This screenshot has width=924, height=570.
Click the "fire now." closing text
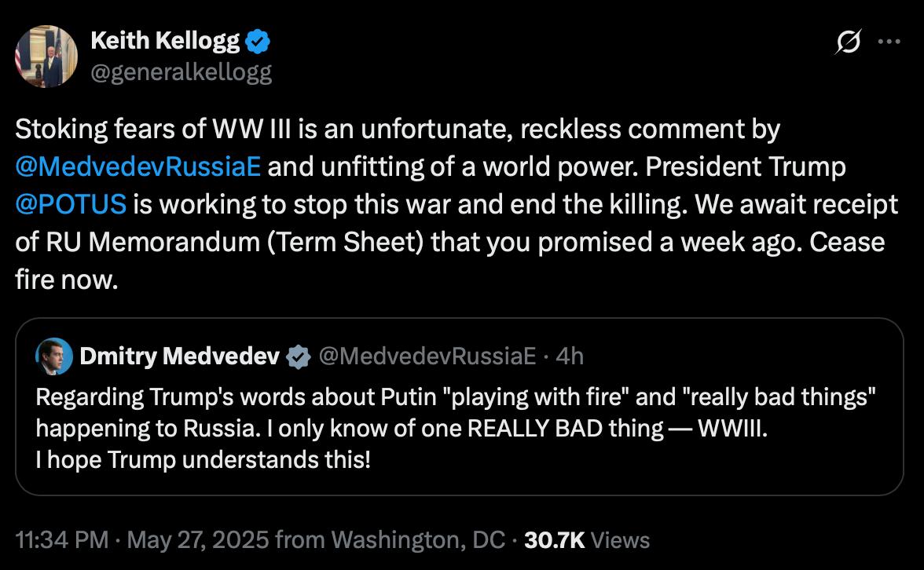click(x=66, y=279)
